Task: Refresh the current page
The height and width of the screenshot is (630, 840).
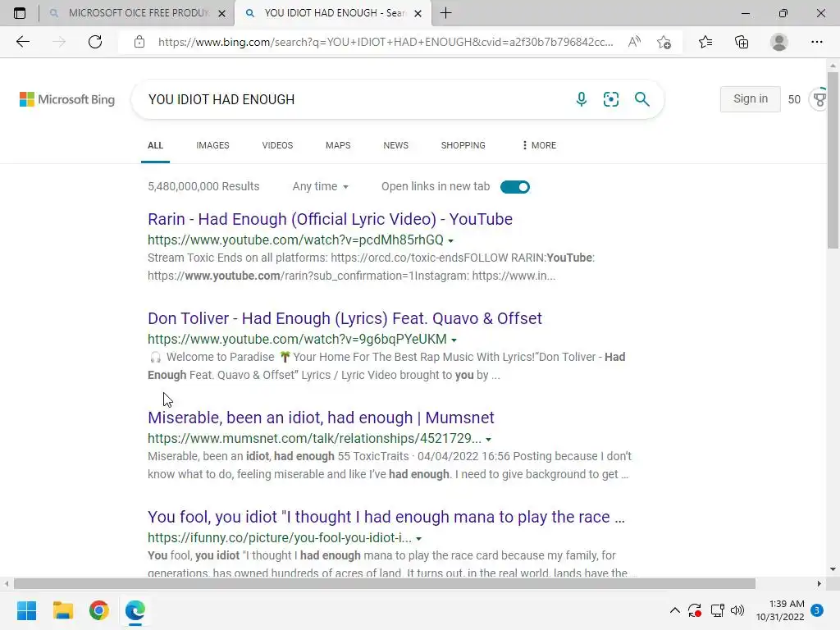Action: coord(95,42)
